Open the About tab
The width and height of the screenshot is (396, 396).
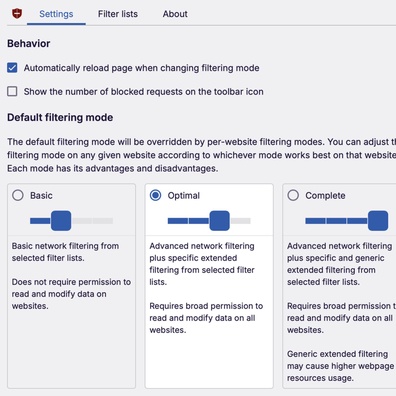175,14
